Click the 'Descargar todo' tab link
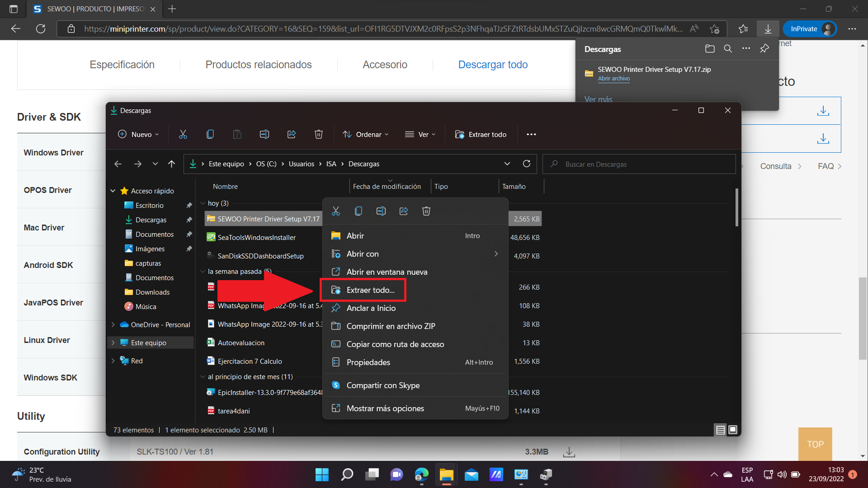 click(493, 65)
